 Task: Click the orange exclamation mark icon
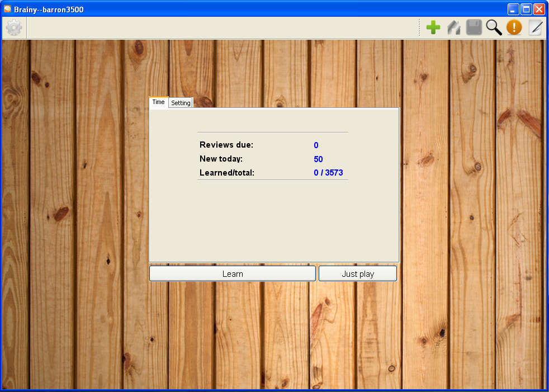tap(514, 27)
